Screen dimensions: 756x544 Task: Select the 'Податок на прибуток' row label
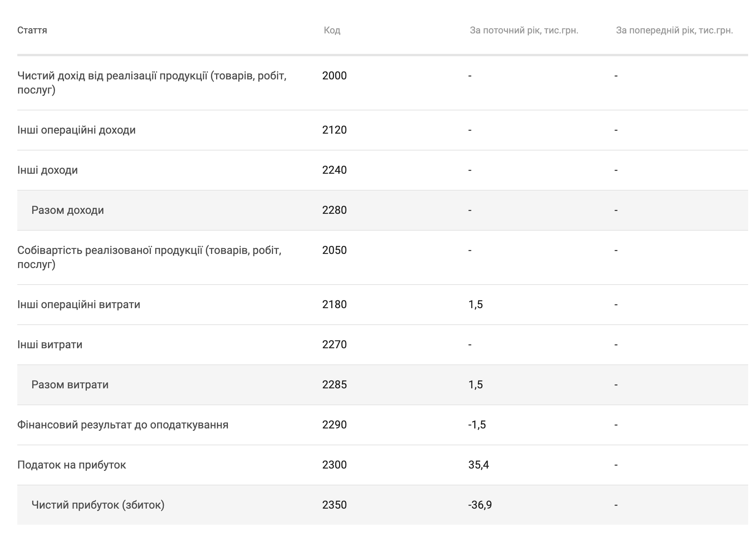coord(72,465)
